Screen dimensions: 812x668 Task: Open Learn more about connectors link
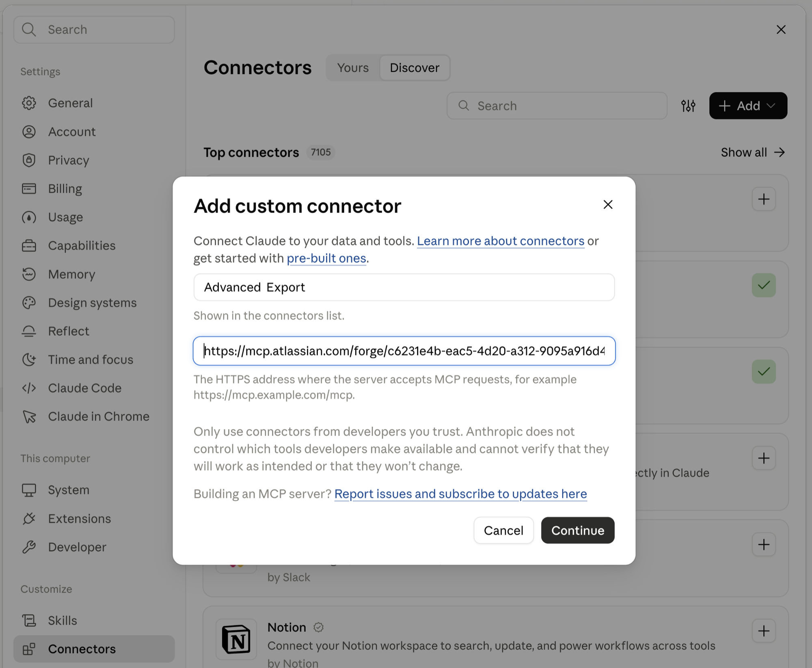pyautogui.click(x=501, y=241)
